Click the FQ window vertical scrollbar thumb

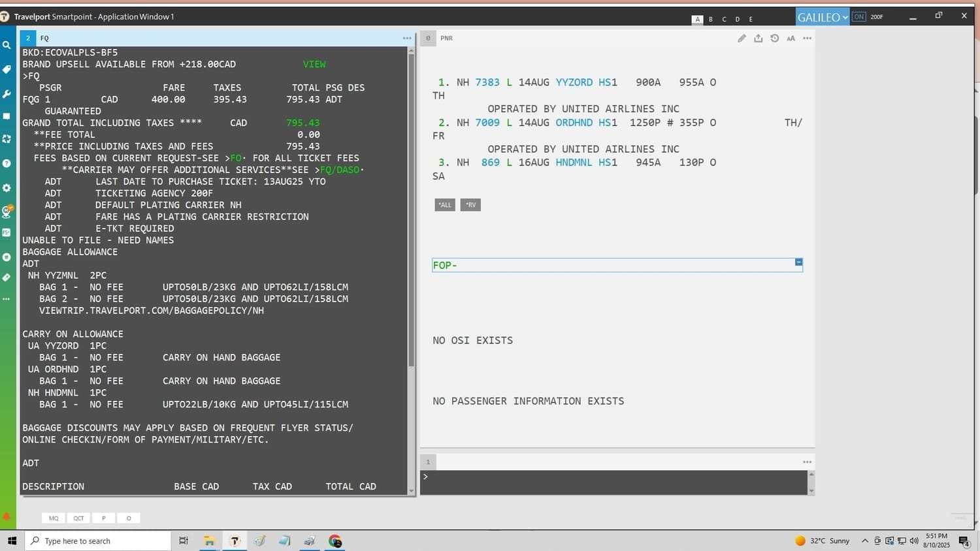click(411, 210)
